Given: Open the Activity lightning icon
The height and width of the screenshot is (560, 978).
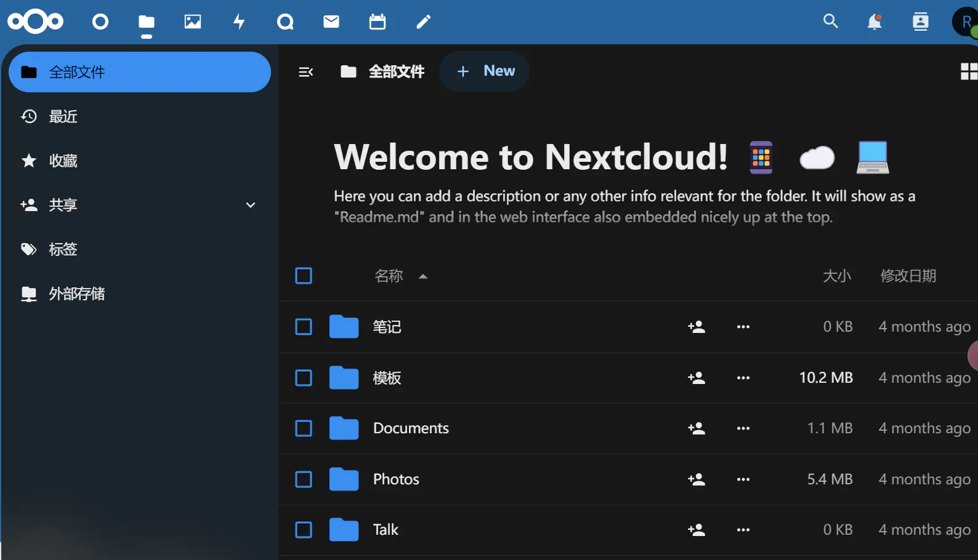Looking at the screenshot, I should (x=239, y=22).
